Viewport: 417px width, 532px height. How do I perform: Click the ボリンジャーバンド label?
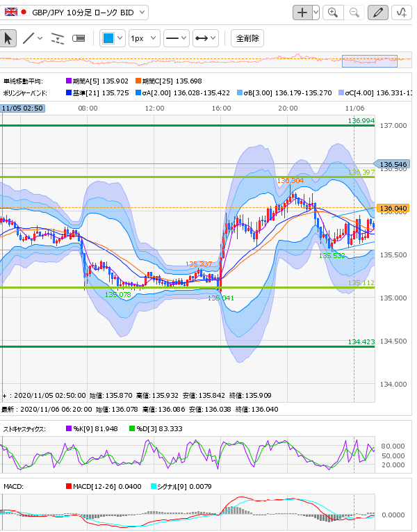click(25, 93)
